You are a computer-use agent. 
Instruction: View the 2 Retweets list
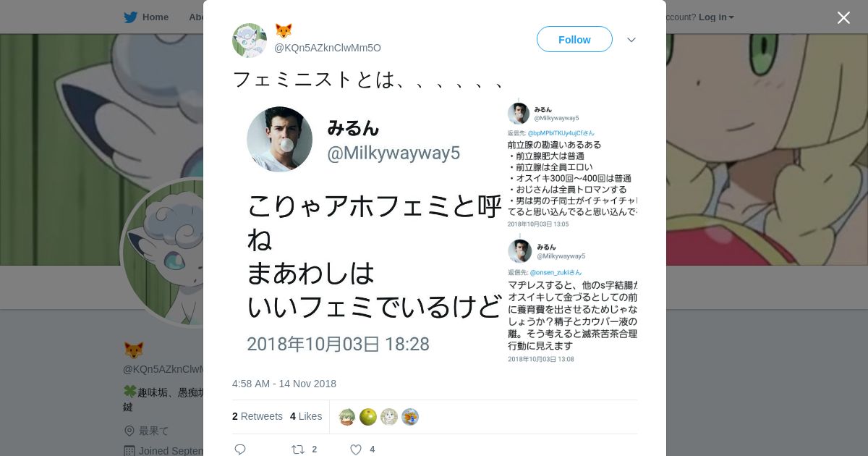(258, 416)
